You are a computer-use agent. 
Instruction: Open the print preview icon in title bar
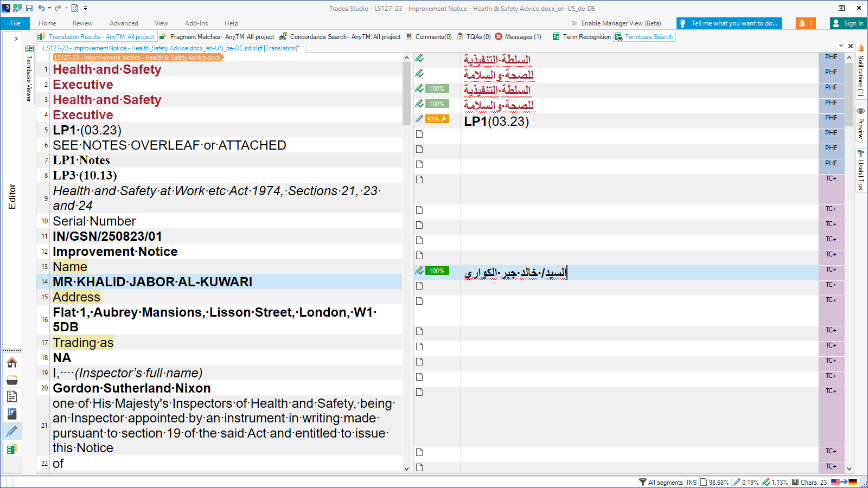75,8
